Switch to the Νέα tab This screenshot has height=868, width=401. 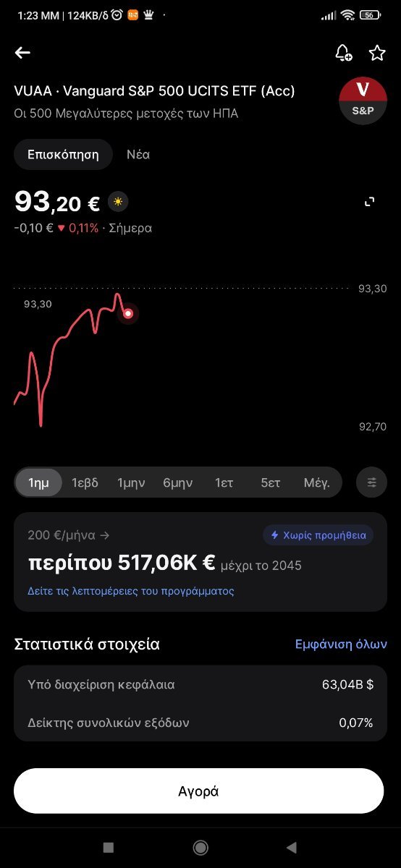pos(138,154)
